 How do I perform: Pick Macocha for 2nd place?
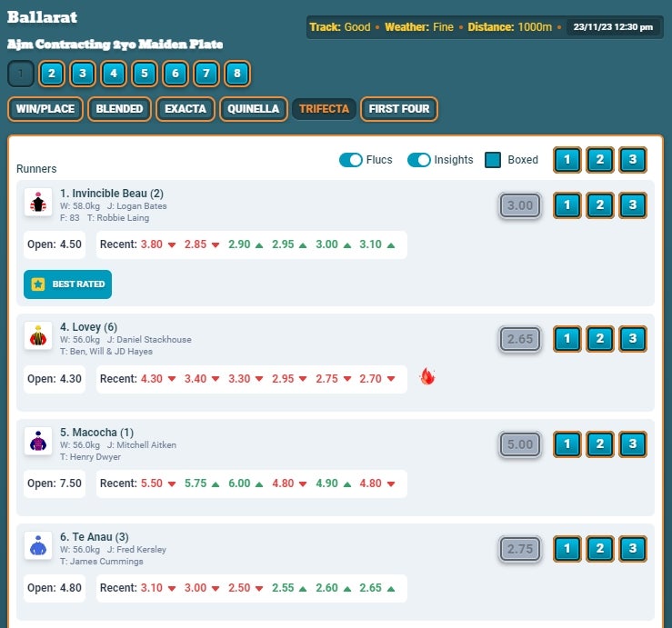(x=599, y=444)
